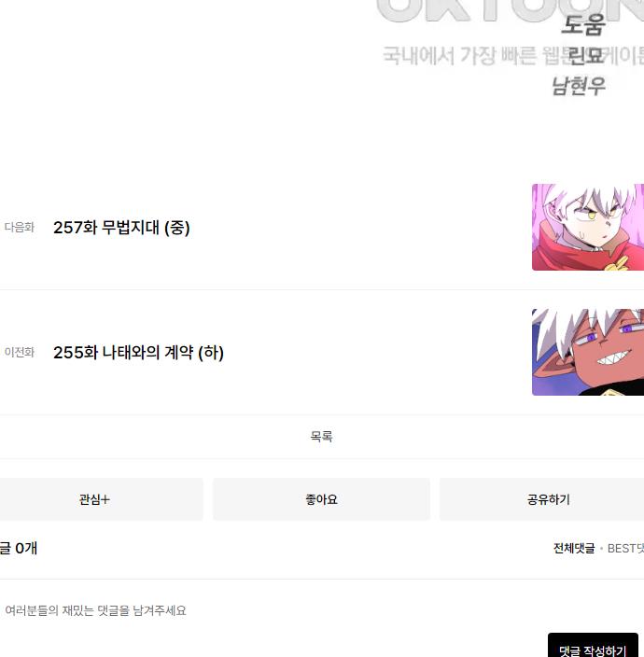Switch to the BEST댓글 tab
644x657 pixels.
coord(625,548)
